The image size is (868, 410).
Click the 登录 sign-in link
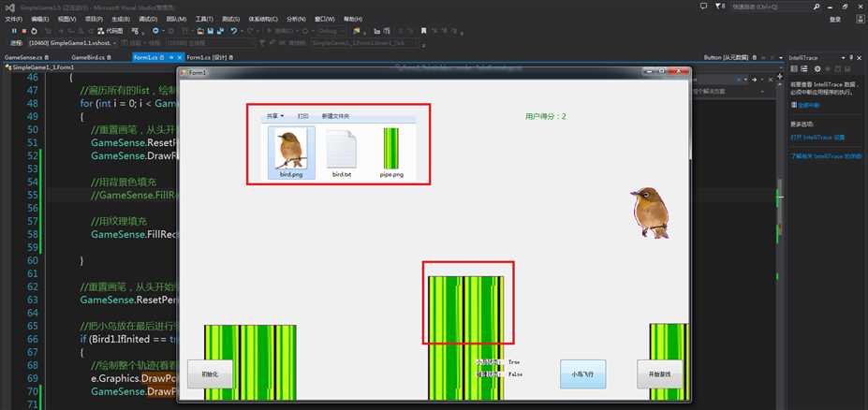pyautogui.click(x=835, y=20)
